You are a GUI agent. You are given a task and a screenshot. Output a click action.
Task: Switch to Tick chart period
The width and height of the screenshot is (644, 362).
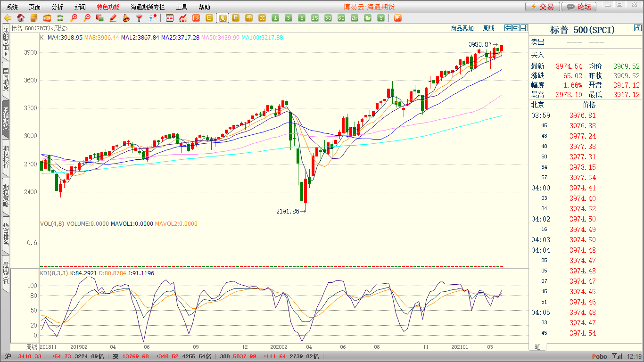click(196, 18)
